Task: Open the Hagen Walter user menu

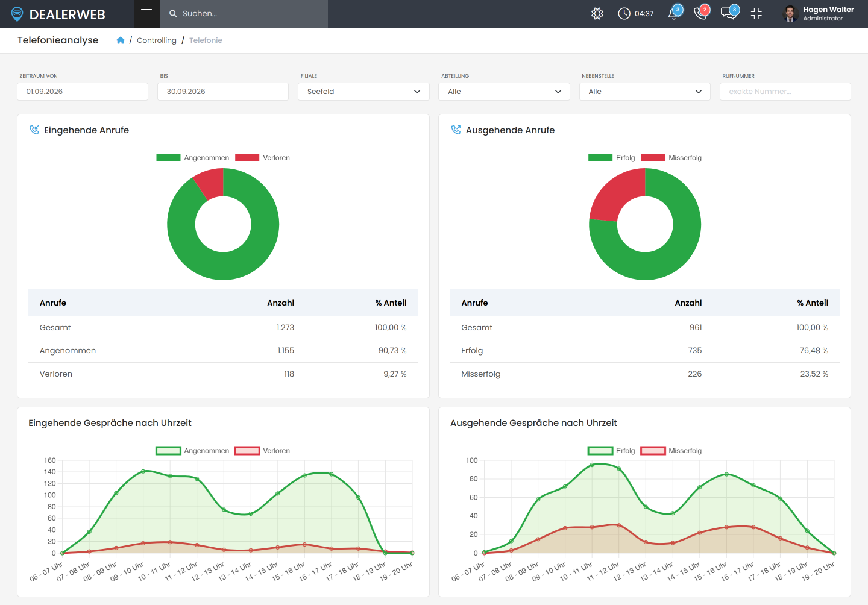Action: (x=818, y=14)
